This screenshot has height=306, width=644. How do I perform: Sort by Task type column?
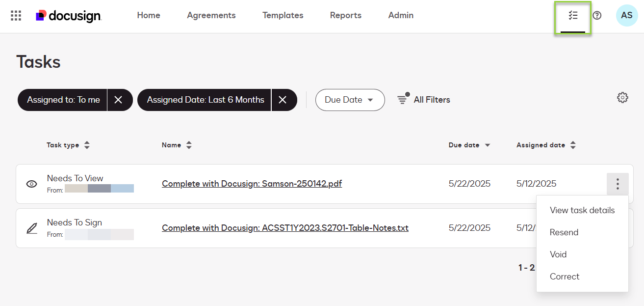(x=68, y=145)
